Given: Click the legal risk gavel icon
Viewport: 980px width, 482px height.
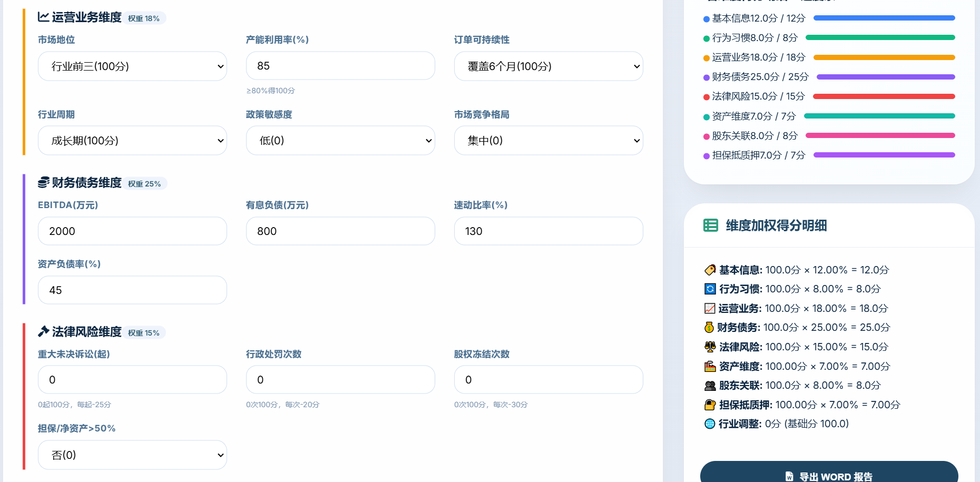Looking at the screenshot, I should 44,331.
